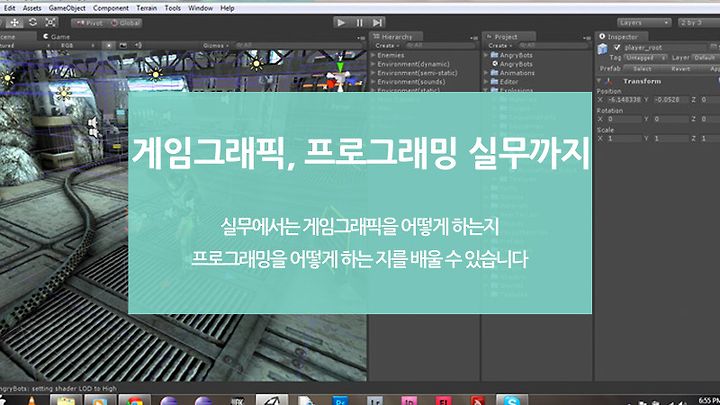Expand the Animations folder in Project
The image size is (720, 405).
coord(486,73)
